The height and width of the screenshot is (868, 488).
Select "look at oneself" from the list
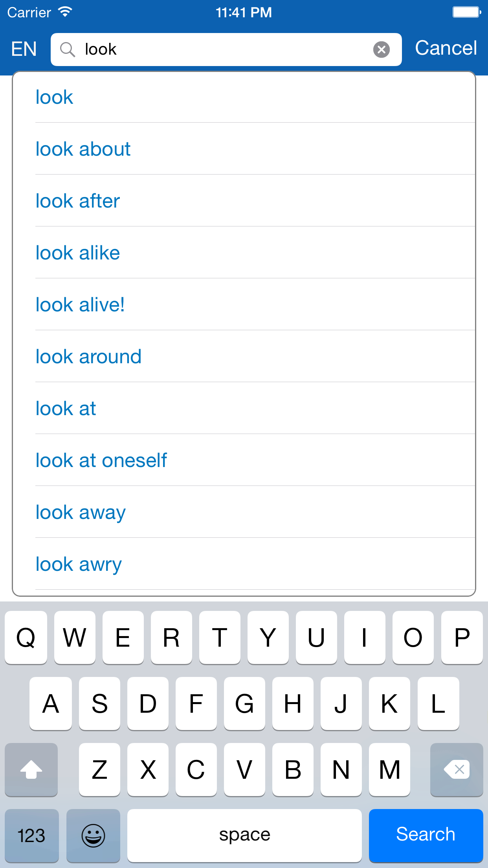(101, 460)
